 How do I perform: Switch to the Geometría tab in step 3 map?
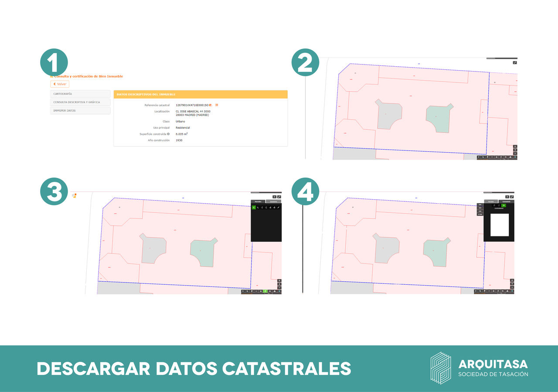(273, 201)
